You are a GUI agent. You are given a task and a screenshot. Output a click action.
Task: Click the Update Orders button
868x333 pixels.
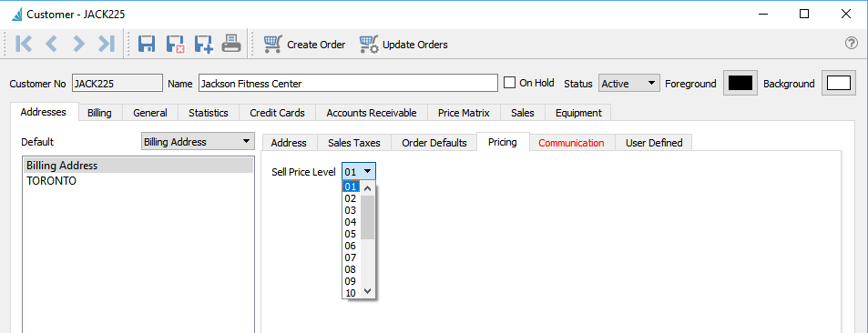point(403,45)
